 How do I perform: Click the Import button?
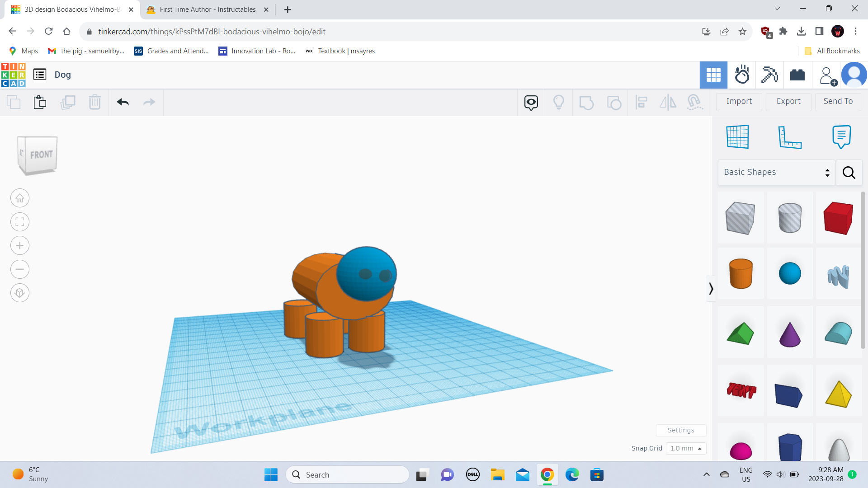click(739, 101)
